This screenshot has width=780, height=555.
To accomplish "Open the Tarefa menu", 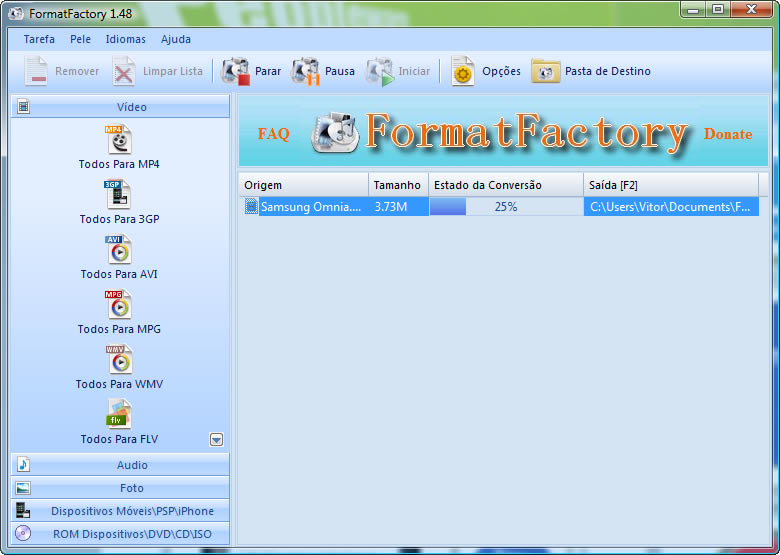I will pos(39,39).
